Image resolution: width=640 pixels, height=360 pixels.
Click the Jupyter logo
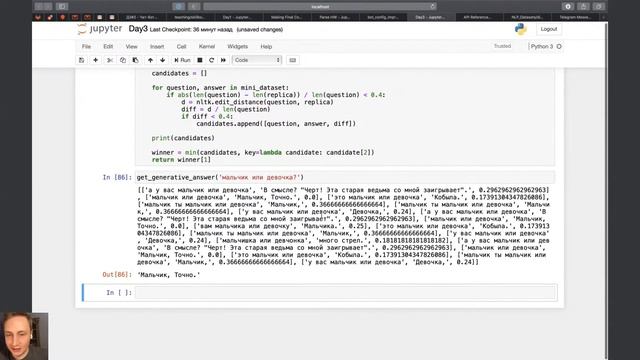[x=100, y=29]
